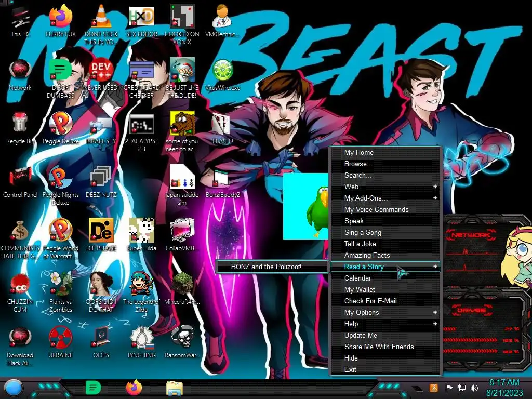Screen dimensions: 532x399
Task: Click the NETWORK gadget header
Action: [471, 235]
